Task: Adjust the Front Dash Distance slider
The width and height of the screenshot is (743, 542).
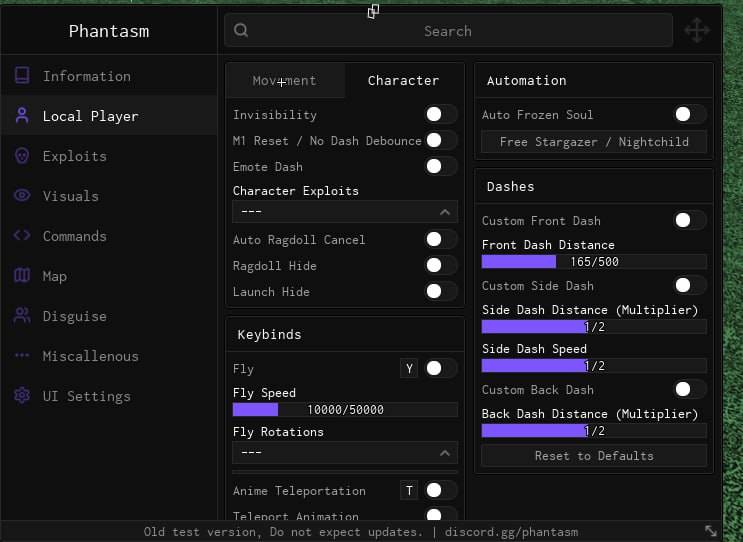Action: [x=594, y=262]
